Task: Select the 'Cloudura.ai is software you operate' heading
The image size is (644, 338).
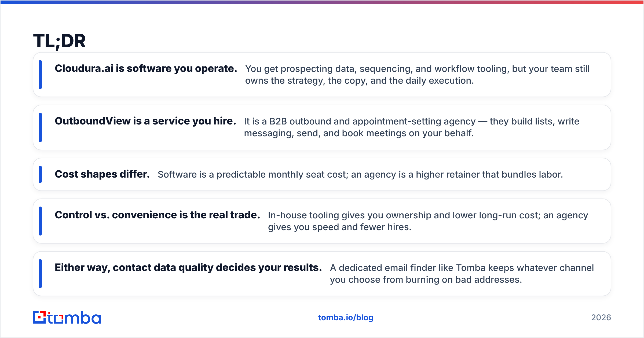Action: pos(146,69)
